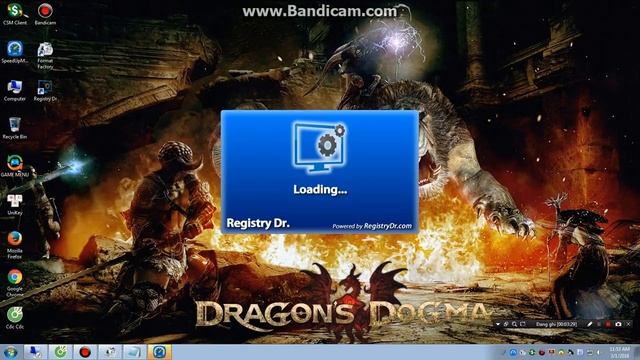Select the SpeedUpMyPC desktop icon
The width and height of the screenshot is (640, 360).
pyautogui.click(x=15, y=52)
